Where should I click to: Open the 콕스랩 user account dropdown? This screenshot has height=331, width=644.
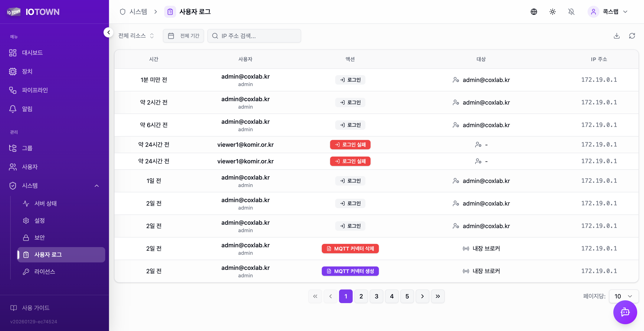[x=608, y=12]
